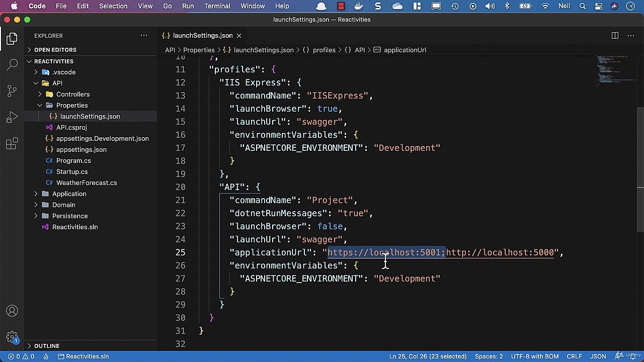
Task: Click Reactivities.sln in the status bar
Action: [83, 356]
